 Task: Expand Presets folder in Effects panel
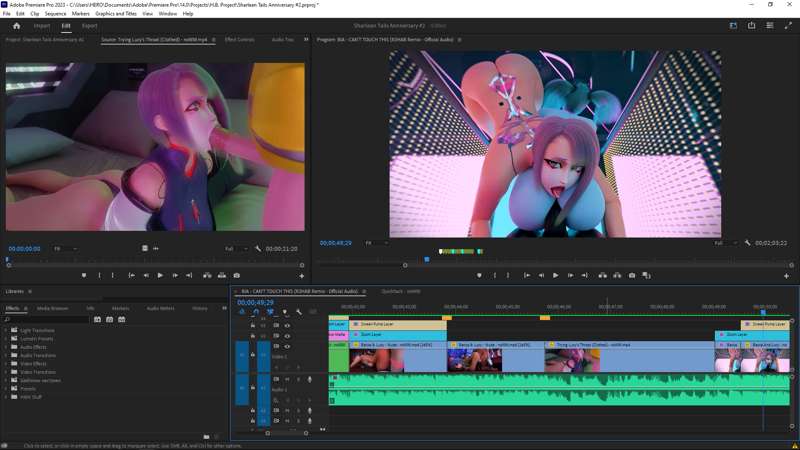[x=7, y=389]
